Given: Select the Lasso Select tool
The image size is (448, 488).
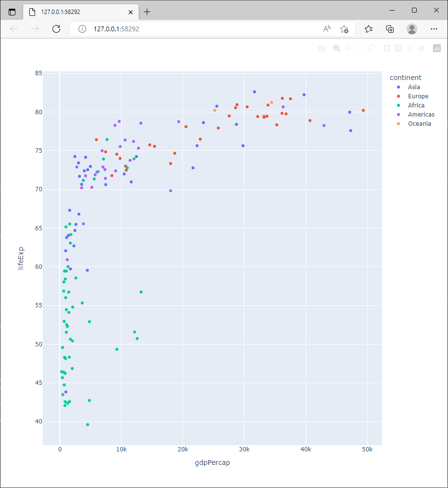Looking at the screenshot, I should coord(371,48).
